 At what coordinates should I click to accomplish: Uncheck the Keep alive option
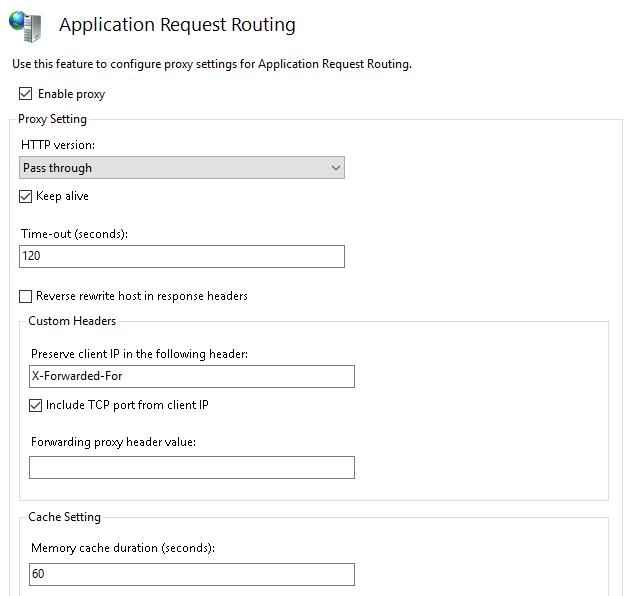[x=25, y=196]
